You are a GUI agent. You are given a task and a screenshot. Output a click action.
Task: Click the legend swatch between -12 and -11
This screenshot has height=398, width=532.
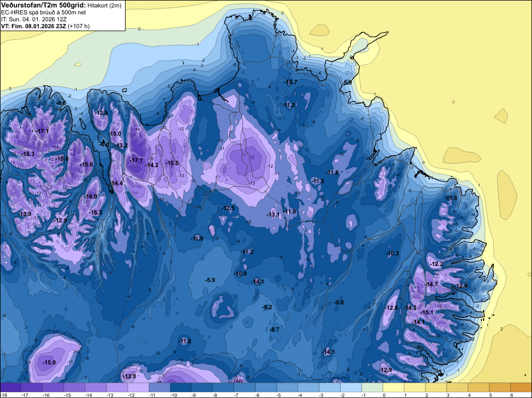point(138,387)
